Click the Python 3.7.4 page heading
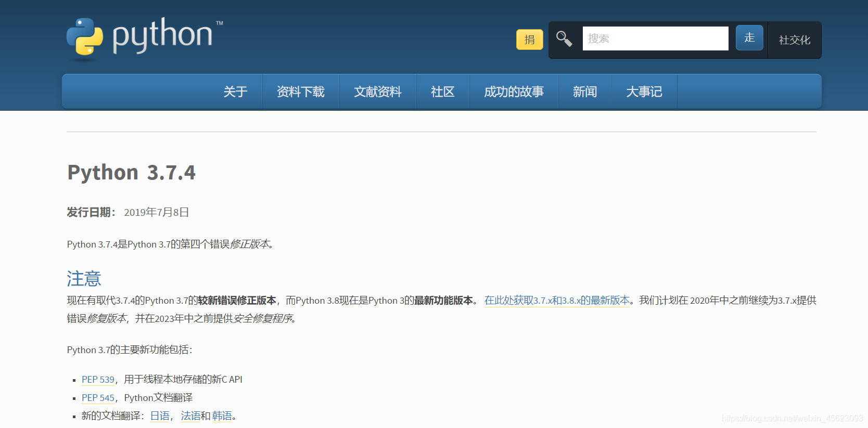 click(132, 172)
